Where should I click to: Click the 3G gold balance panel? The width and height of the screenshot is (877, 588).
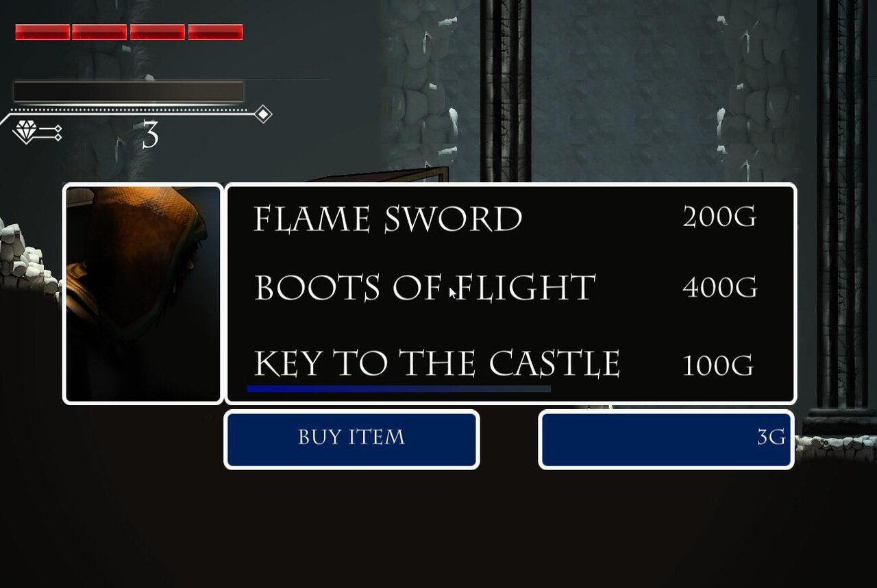pyautogui.click(x=666, y=439)
